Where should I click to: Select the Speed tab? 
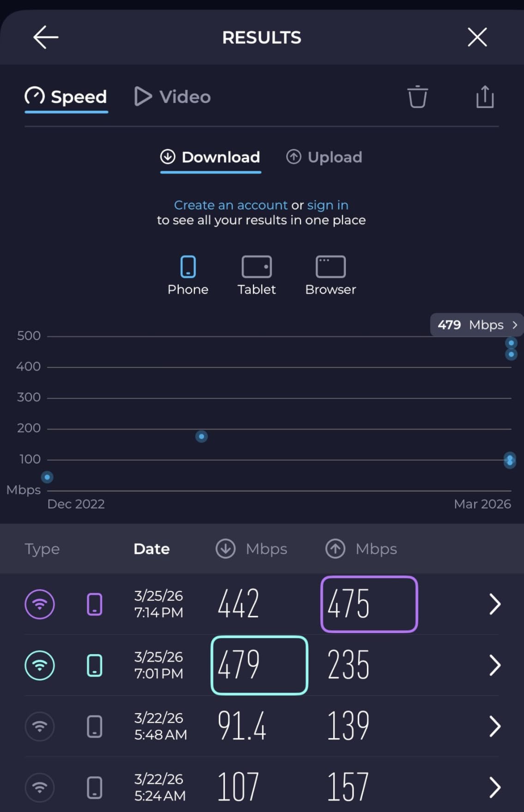[66, 97]
